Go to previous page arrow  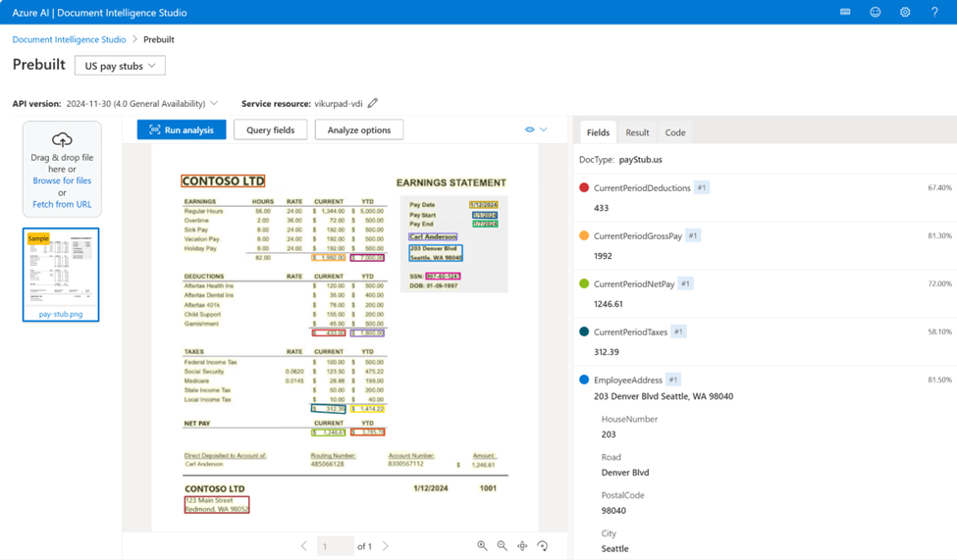(x=304, y=546)
